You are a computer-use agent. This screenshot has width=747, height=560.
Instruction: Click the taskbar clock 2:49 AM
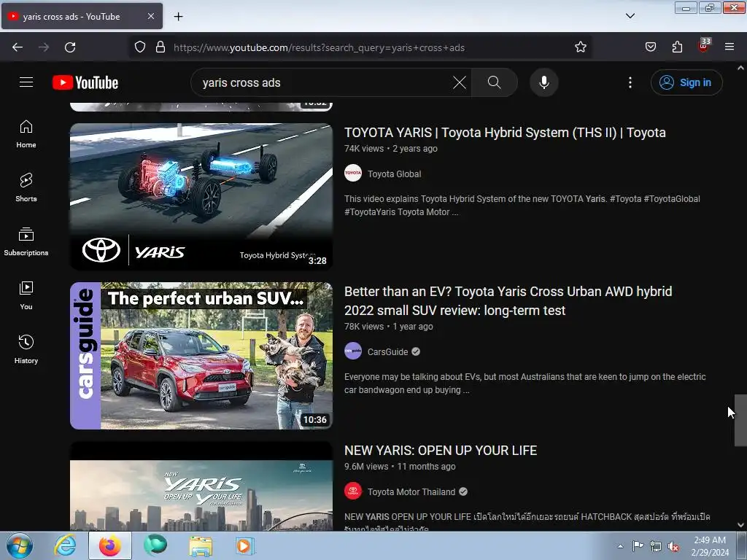(710, 546)
